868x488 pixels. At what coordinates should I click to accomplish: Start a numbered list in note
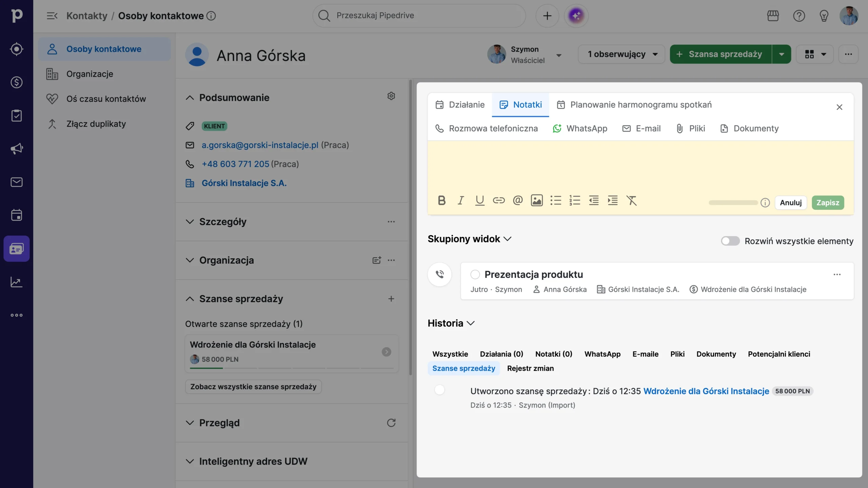574,201
